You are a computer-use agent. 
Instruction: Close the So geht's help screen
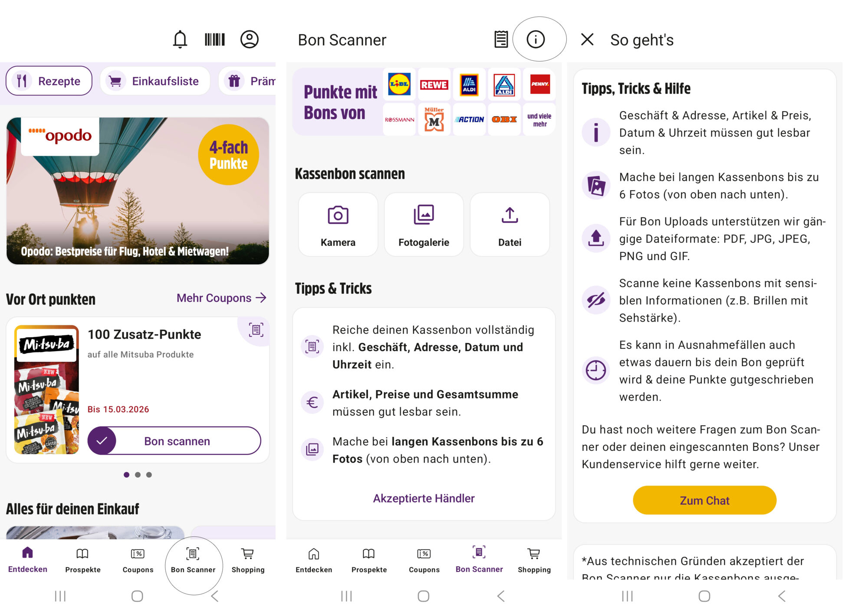point(587,39)
